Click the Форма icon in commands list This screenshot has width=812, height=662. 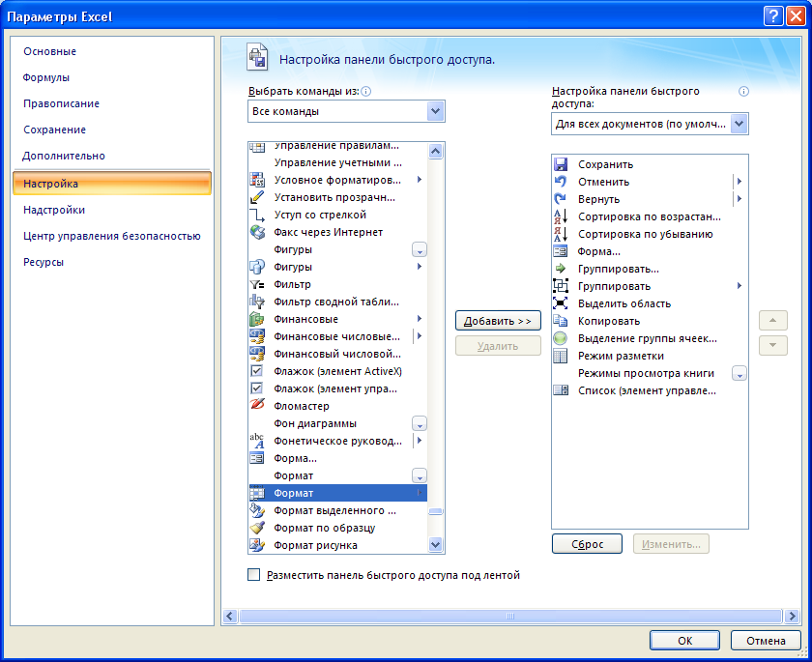click(x=257, y=458)
